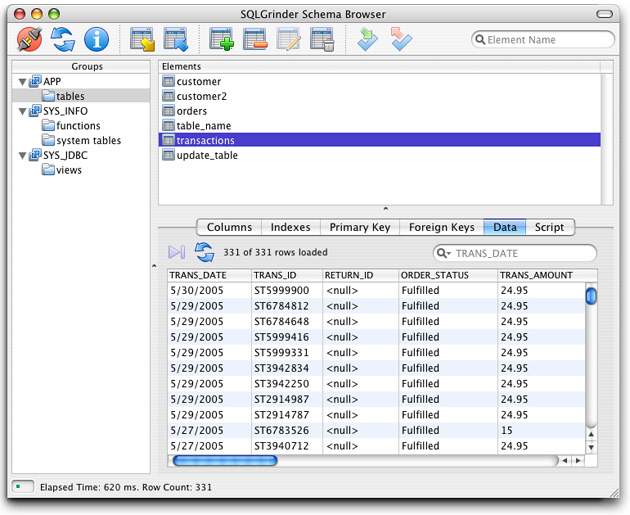Select the Data tab
630x515 pixels.
(x=505, y=227)
